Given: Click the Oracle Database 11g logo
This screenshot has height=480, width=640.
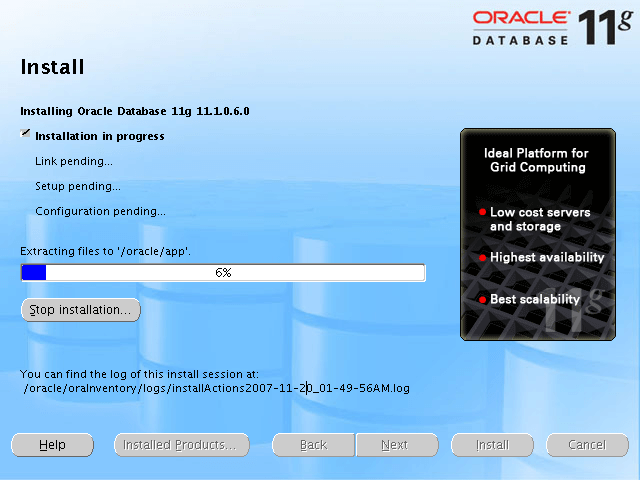Looking at the screenshot, I should tap(553, 27).
